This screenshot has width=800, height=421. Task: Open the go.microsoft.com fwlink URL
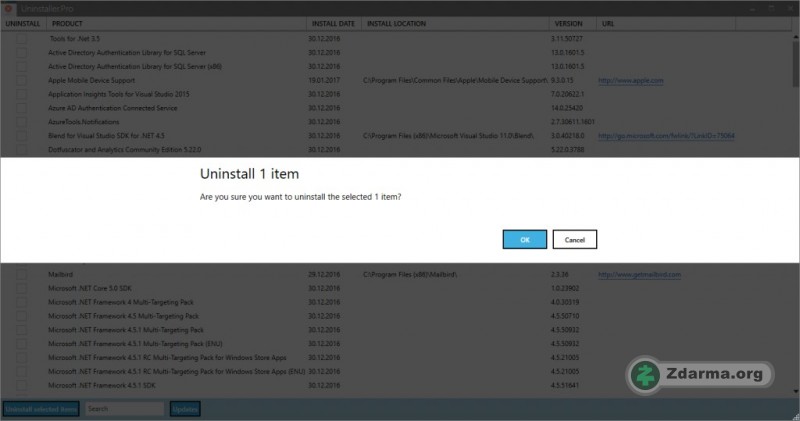pyautogui.click(x=666, y=136)
